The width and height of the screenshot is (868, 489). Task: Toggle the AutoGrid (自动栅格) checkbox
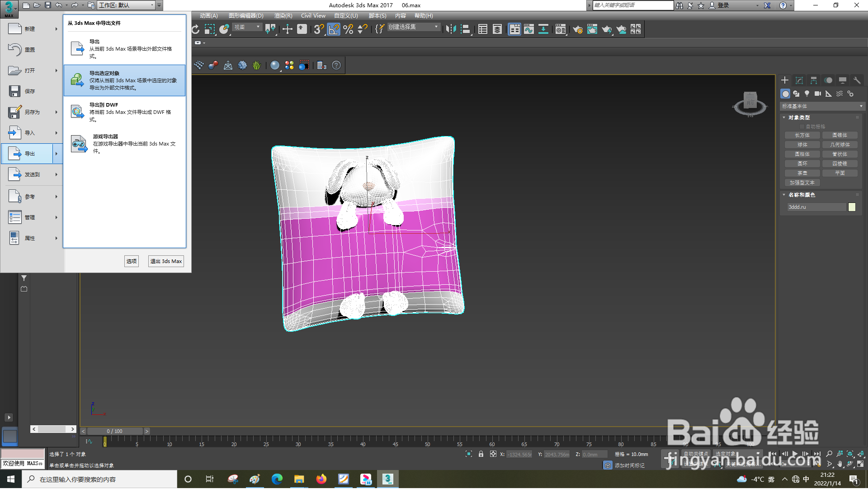coord(802,127)
